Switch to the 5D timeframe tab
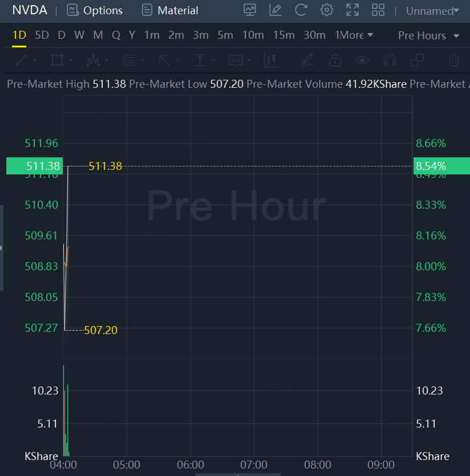Image resolution: width=470 pixels, height=476 pixels. tap(42, 35)
